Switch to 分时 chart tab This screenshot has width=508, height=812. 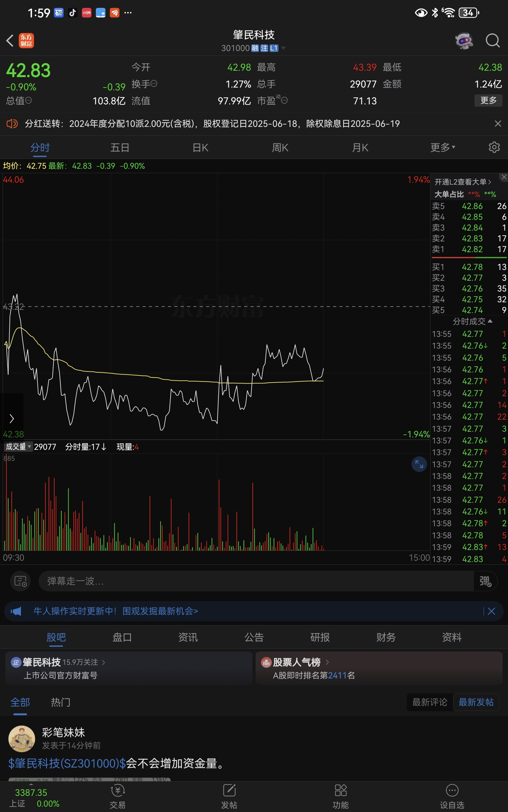pyautogui.click(x=40, y=147)
